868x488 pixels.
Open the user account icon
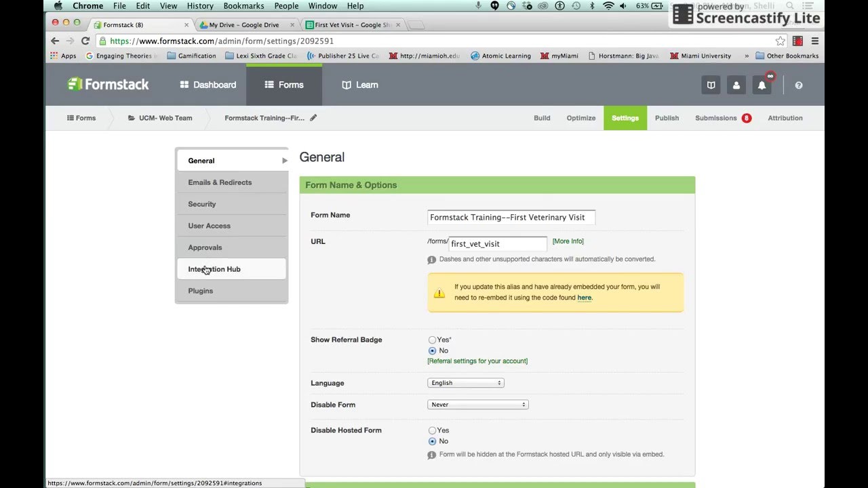[736, 85]
